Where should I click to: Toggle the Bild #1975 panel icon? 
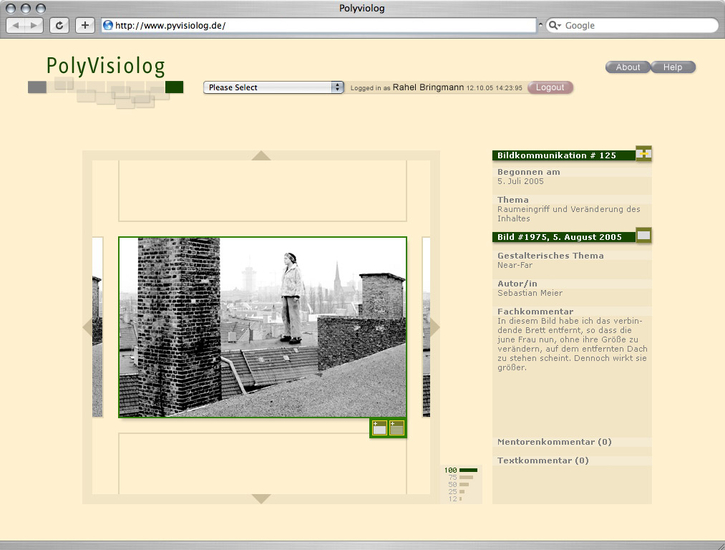644,236
